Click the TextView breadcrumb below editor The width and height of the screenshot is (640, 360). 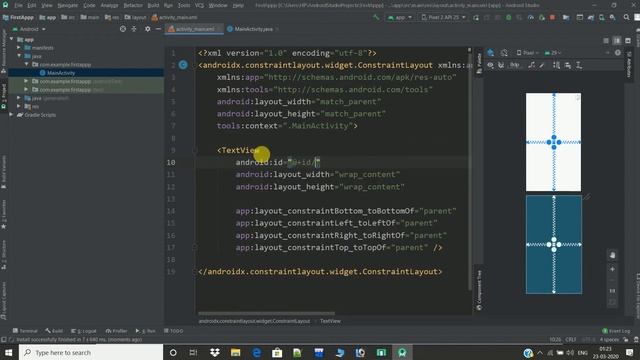pos(330,321)
